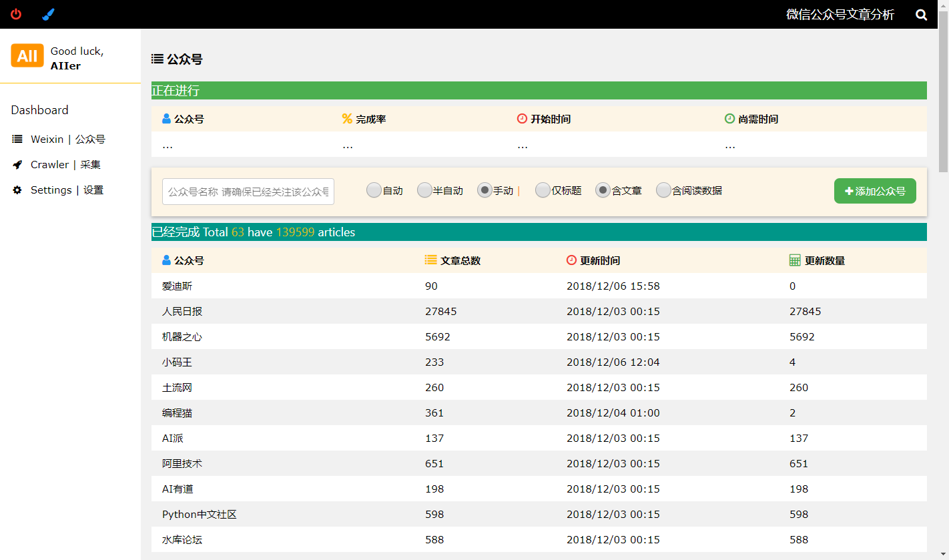
Task: Open the Settings | 设置 menu item
Action: point(67,190)
